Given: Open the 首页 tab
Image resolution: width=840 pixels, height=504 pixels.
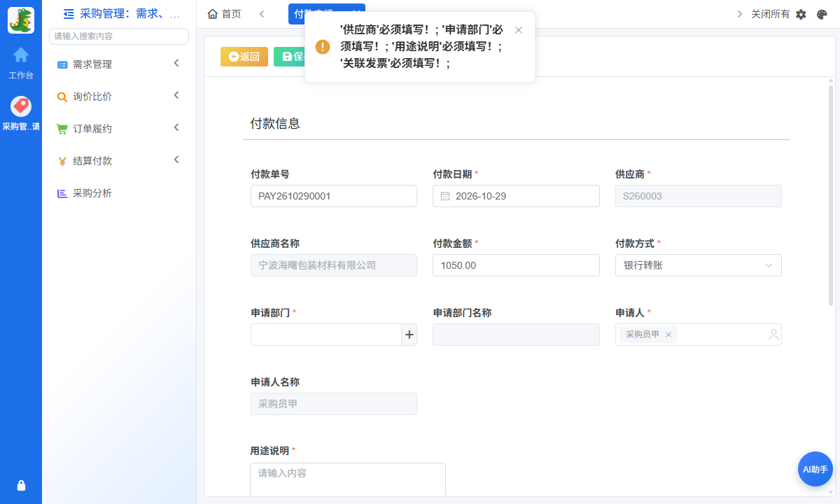Looking at the screenshot, I should click(x=225, y=14).
